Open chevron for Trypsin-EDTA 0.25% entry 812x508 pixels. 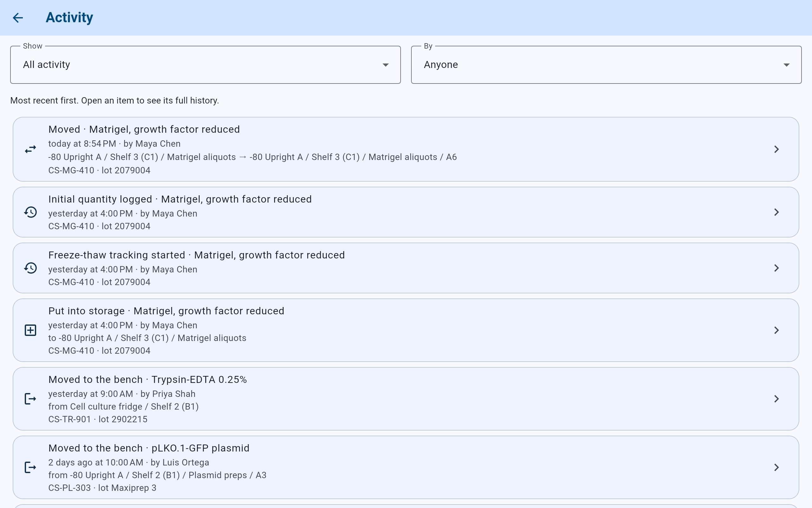[x=776, y=399]
